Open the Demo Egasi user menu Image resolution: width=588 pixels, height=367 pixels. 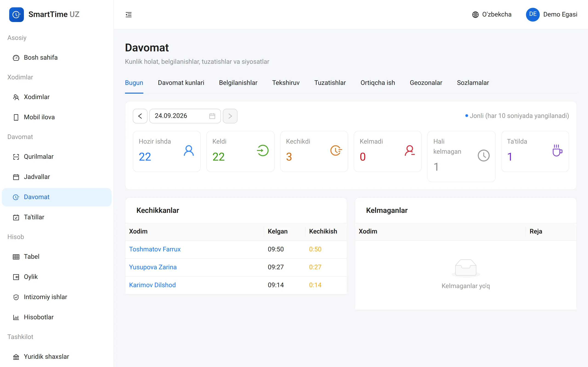coord(551,14)
